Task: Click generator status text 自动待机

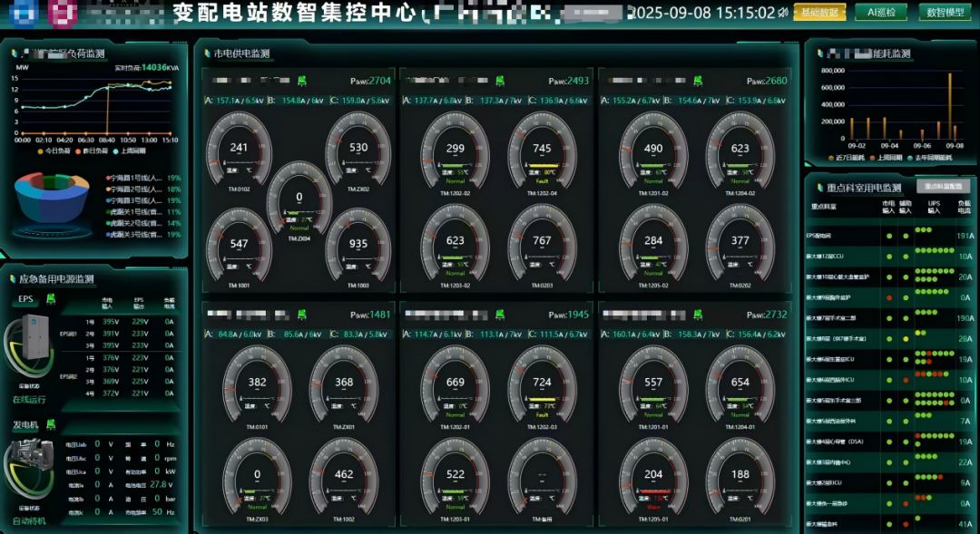Action: (x=29, y=521)
